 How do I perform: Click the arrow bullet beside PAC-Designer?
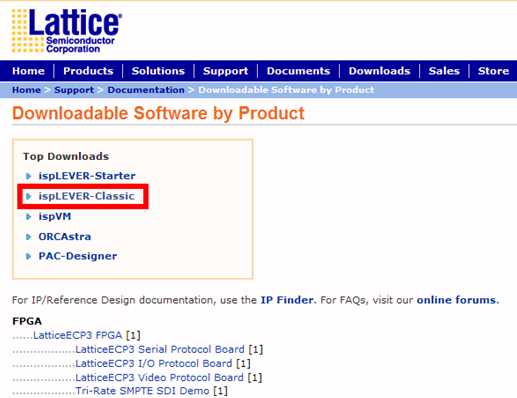click(x=29, y=256)
